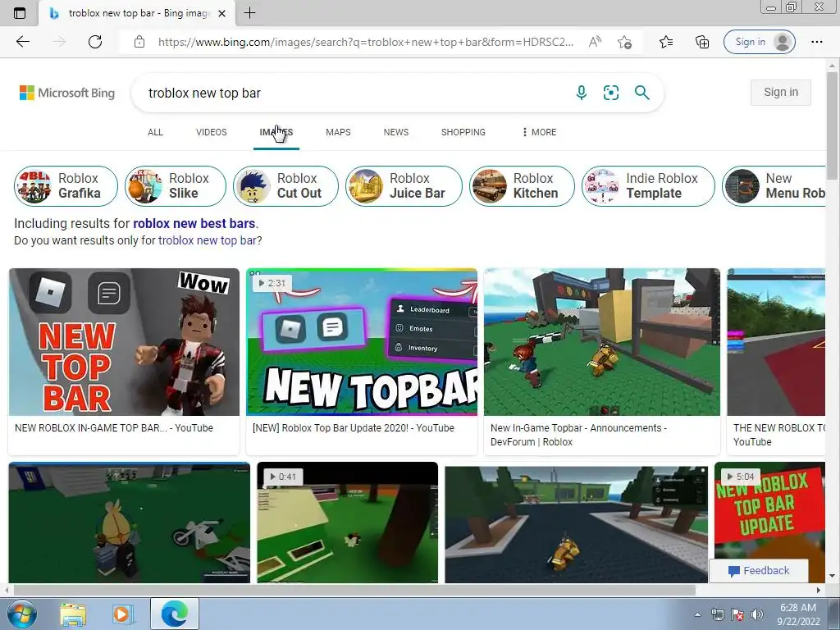
Task: Click the scrollbar down arrow
Action: (832, 576)
